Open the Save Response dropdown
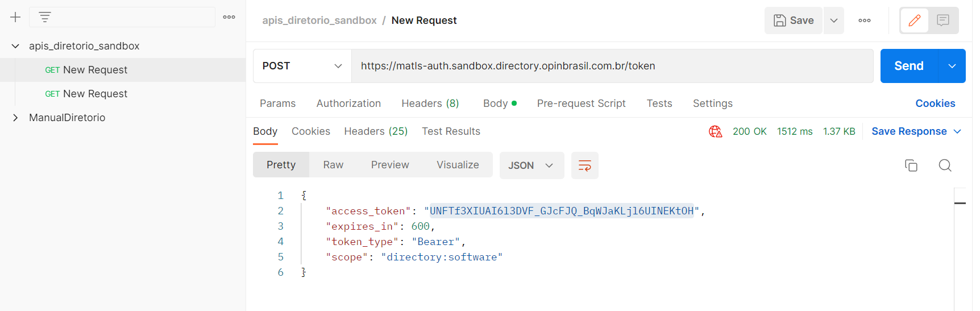This screenshot has width=980, height=311. [916, 131]
